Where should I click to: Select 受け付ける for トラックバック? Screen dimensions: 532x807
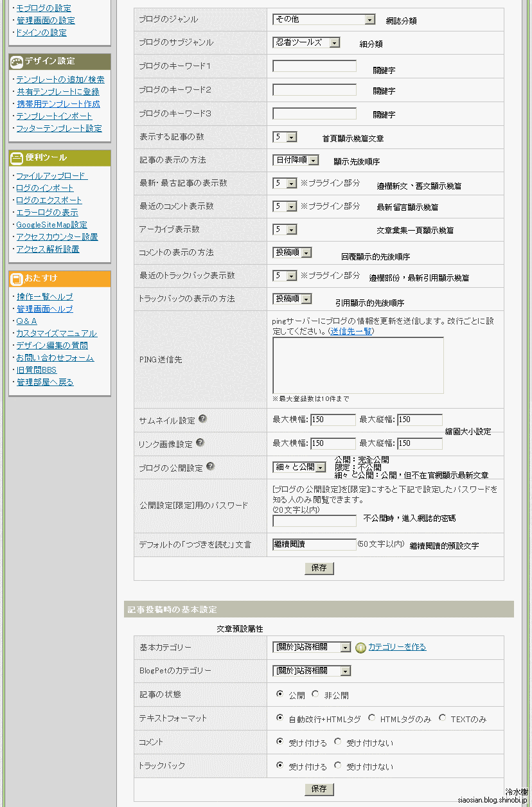tap(279, 765)
